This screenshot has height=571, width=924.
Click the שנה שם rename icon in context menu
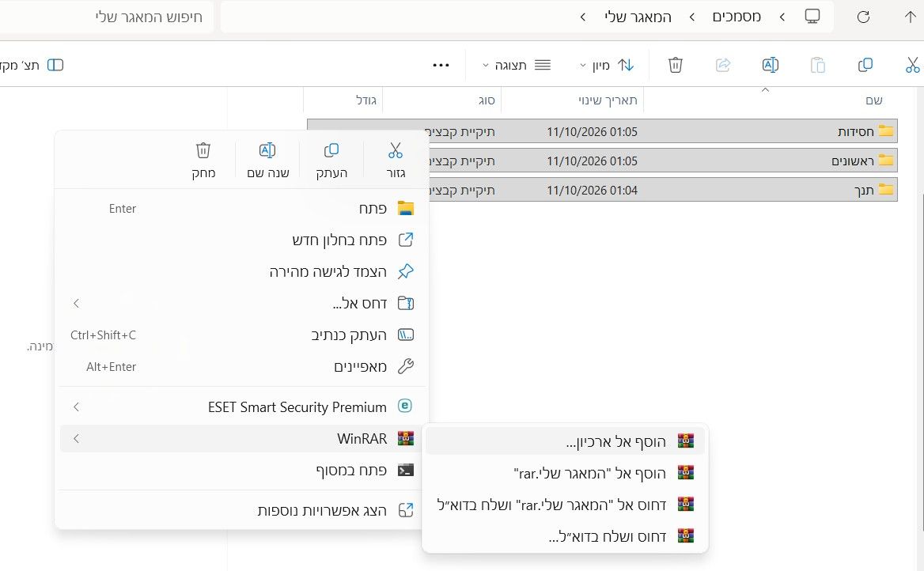[267, 151]
